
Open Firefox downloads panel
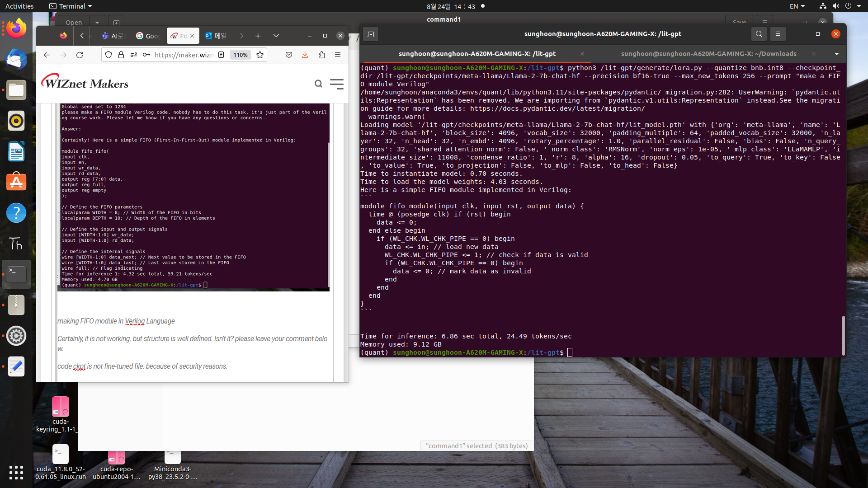point(305,55)
